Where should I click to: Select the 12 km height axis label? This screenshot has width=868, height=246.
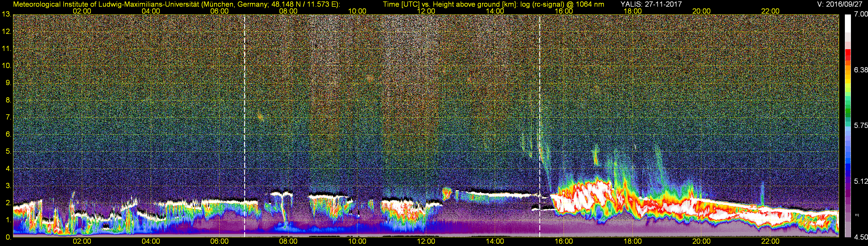tap(6, 32)
